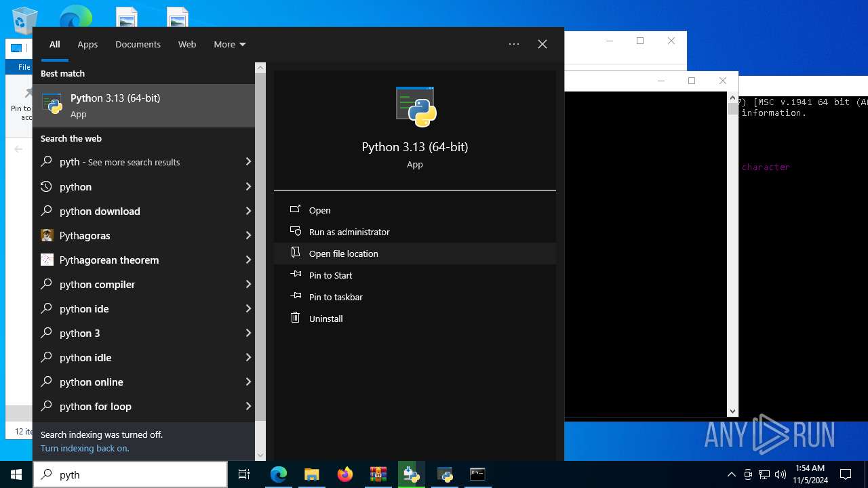Expand arrow for pyth see more results
868x488 pixels.
coord(248,162)
